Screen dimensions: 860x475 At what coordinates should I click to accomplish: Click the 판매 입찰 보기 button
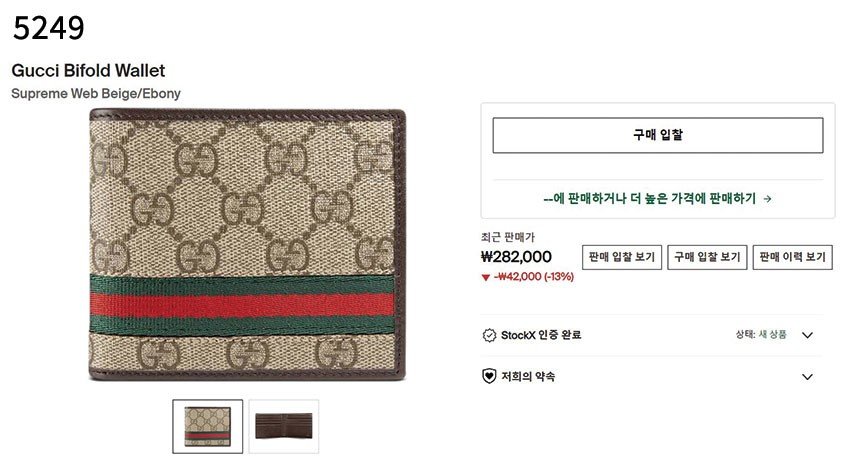(x=621, y=257)
